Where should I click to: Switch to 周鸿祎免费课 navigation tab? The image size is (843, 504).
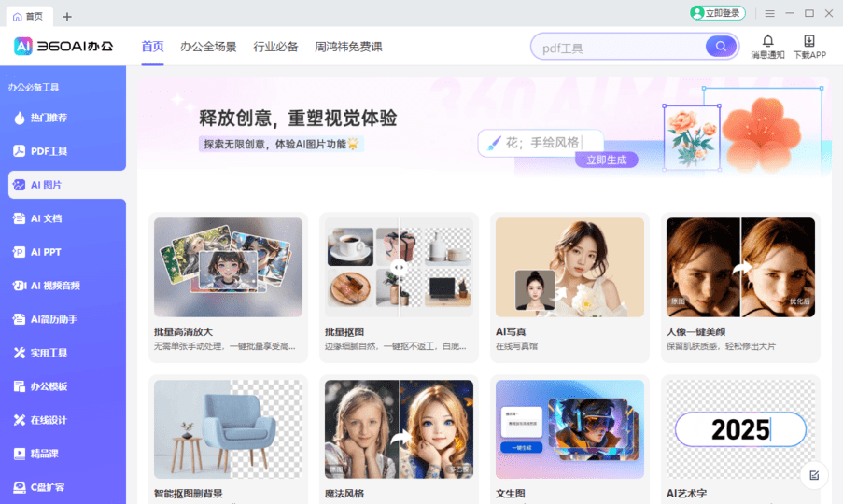348,47
